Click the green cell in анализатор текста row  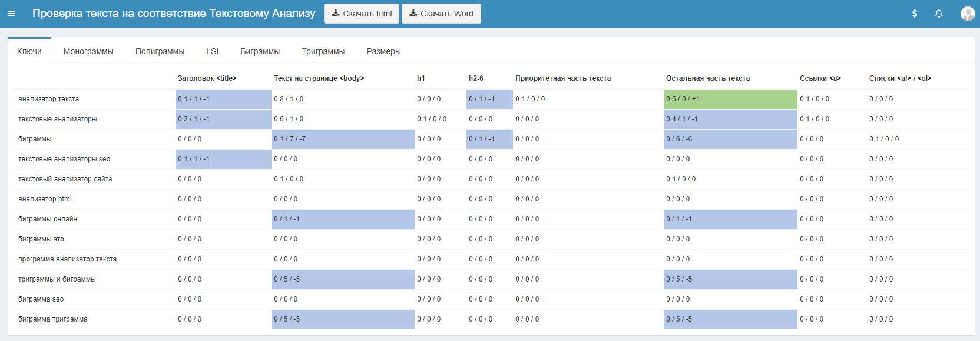(x=730, y=99)
